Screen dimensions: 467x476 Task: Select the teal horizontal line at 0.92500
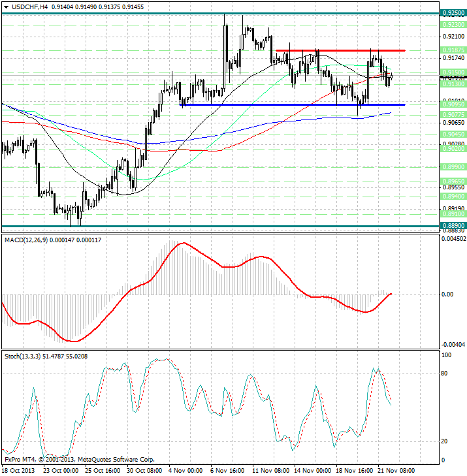coord(221,13)
